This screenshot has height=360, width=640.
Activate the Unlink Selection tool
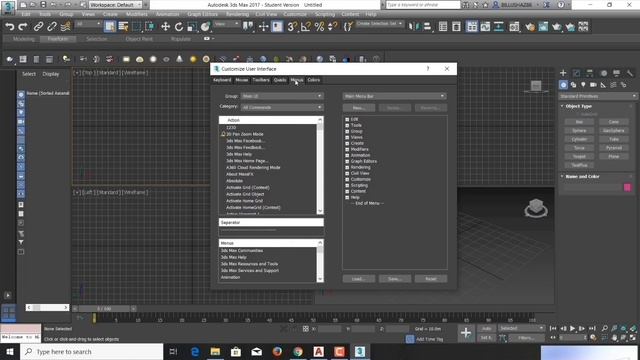pyautogui.click(x=52, y=27)
